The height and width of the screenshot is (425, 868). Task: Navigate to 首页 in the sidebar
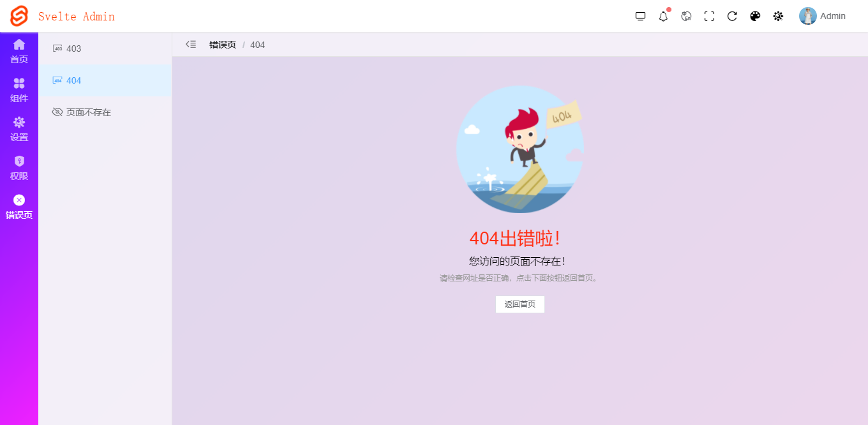19,51
